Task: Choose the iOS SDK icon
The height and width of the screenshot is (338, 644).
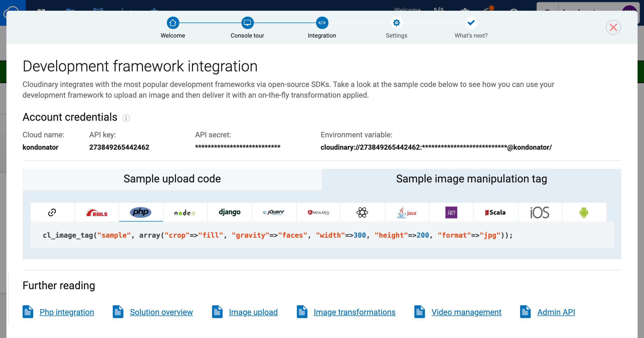Action: (540, 212)
